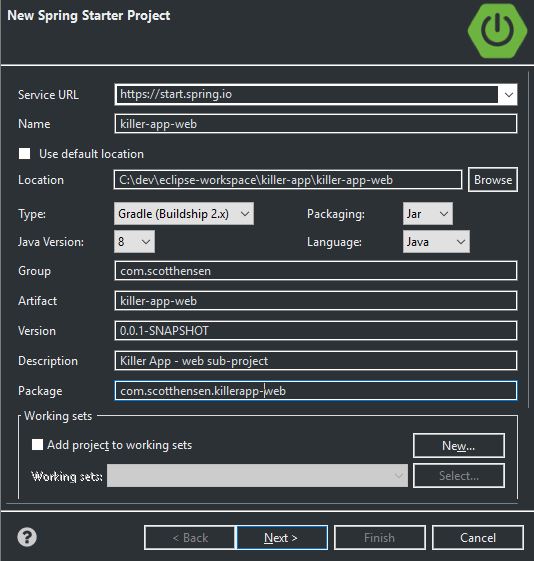Click the help question mark icon
Viewport: 534px width, 561px height.
27,537
